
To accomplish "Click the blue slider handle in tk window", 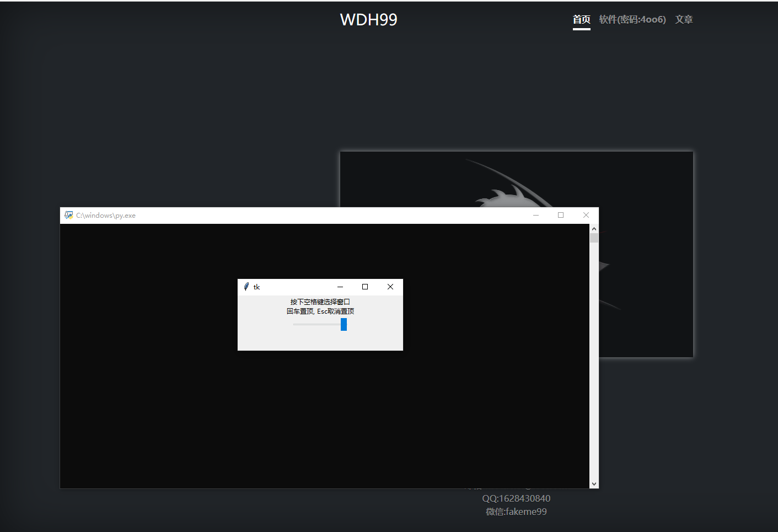I will 344,324.
